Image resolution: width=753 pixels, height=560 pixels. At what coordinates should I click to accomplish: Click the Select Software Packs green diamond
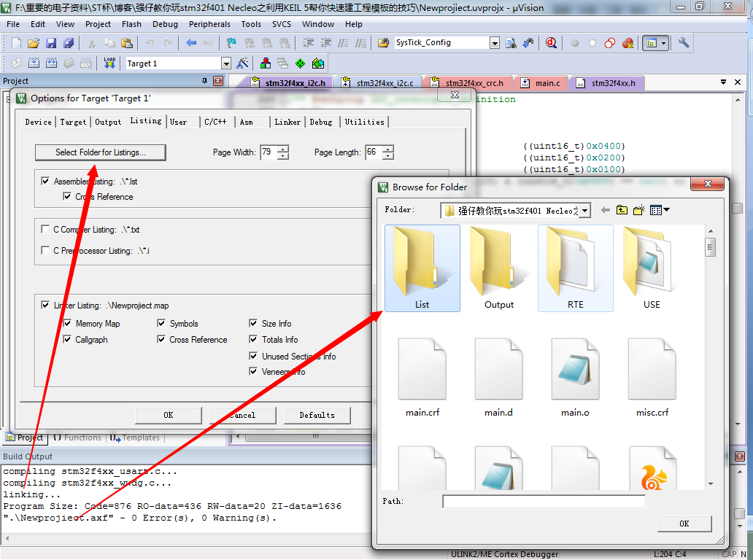coord(300,63)
